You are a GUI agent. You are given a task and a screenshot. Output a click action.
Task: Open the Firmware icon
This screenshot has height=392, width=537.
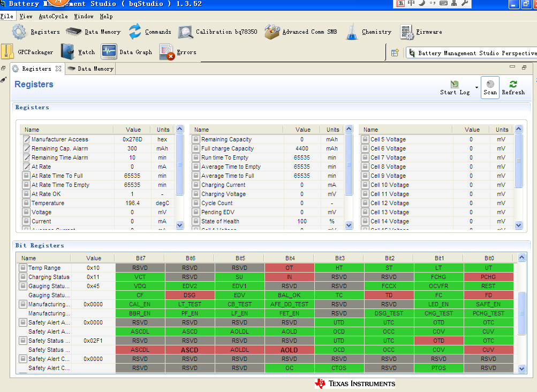click(406, 32)
